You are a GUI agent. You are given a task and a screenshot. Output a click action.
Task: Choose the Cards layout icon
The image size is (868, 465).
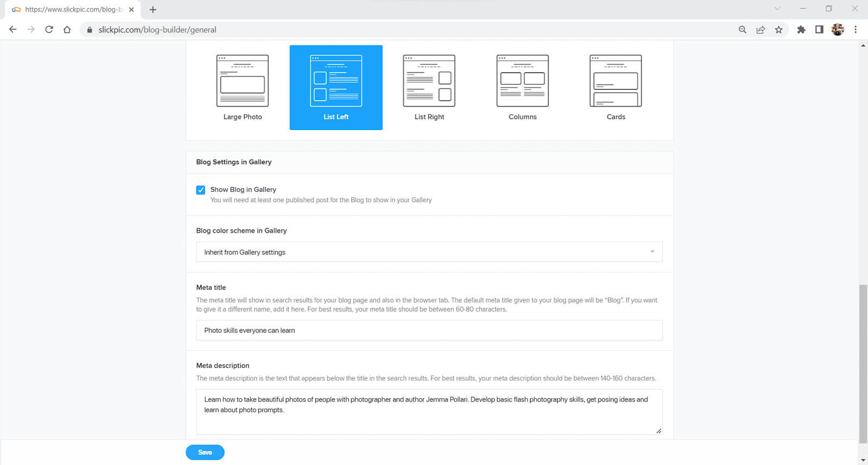coord(616,81)
